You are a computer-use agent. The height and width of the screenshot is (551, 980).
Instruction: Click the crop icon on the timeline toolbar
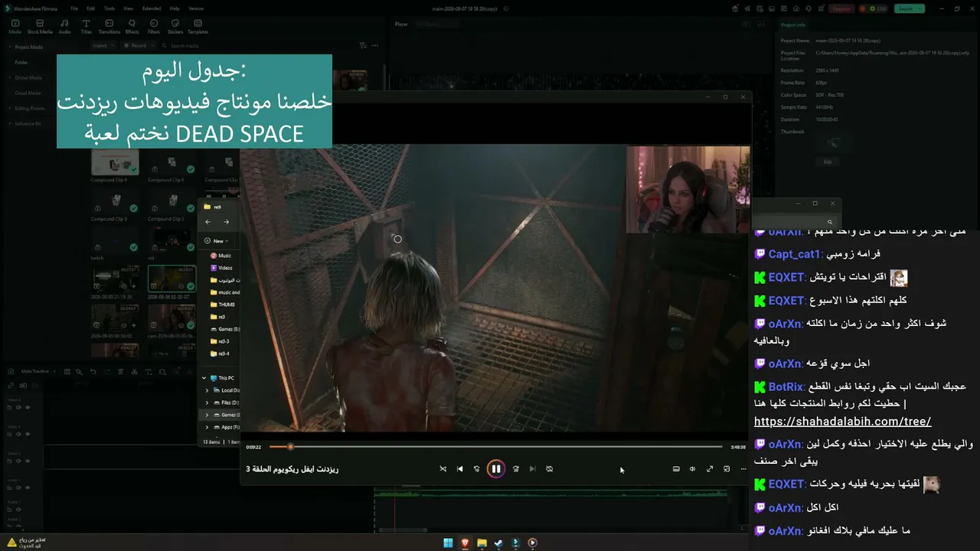click(163, 372)
